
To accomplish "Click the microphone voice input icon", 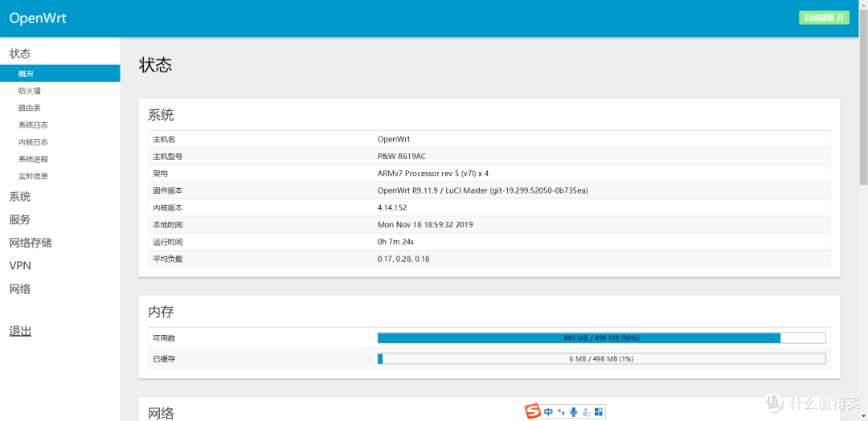I will (x=573, y=412).
